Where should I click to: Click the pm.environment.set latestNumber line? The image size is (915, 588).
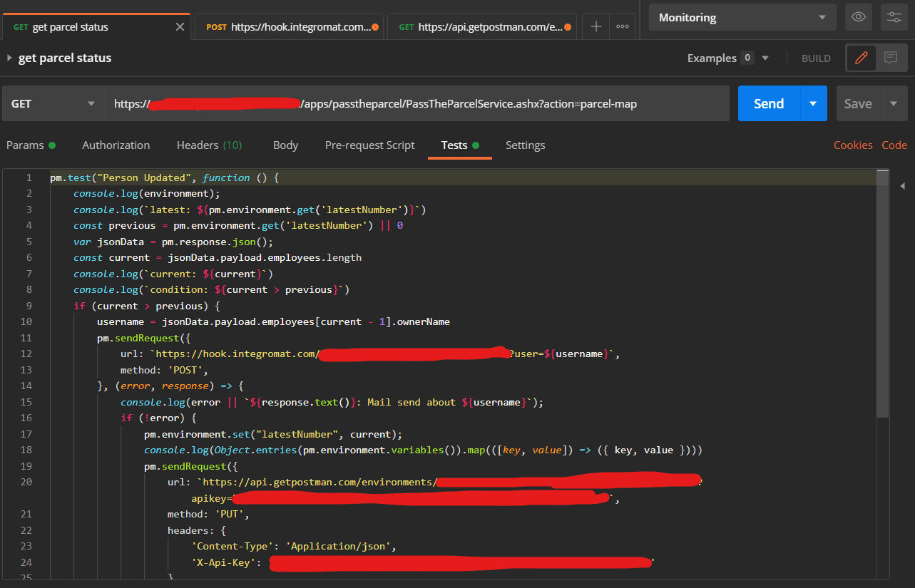[x=273, y=434]
